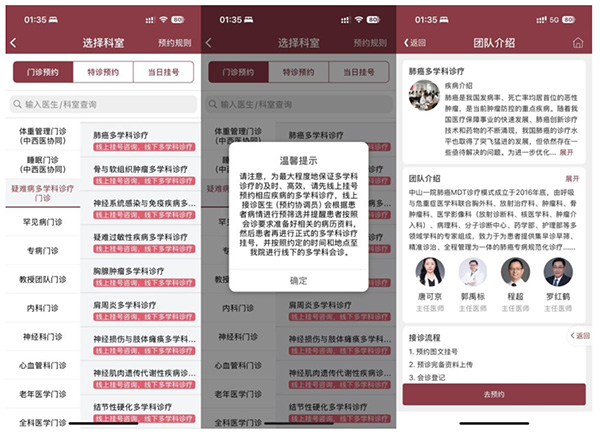This screenshot has height=444, width=600.
Task: Open 程超 doctor avatar
Action: pyautogui.click(x=515, y=273)
